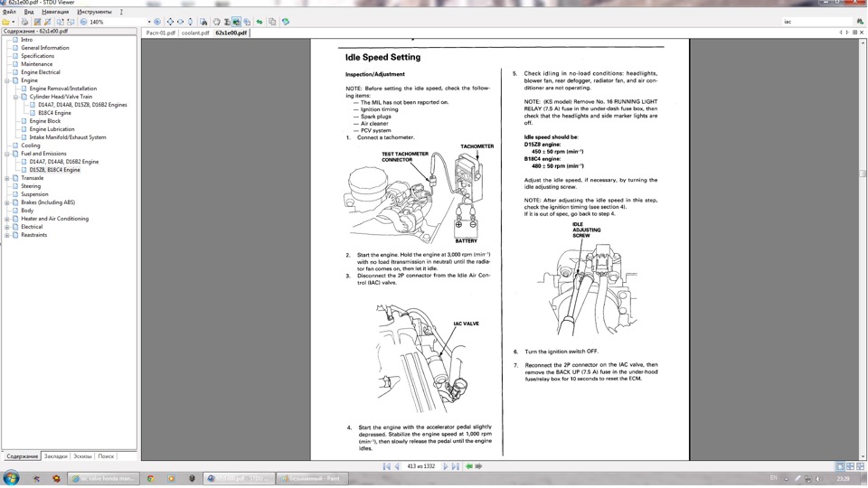Open Paint from the taskbar
The width and height of the screenshot is (868, 488).
[x=313, y=479]
